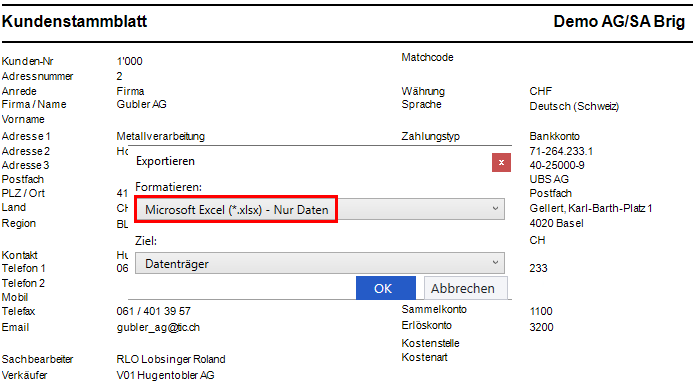Click the Telefax number 061 / 401 39 57
This screenshot has width=693, height=385.
click(x=153, y=311)
